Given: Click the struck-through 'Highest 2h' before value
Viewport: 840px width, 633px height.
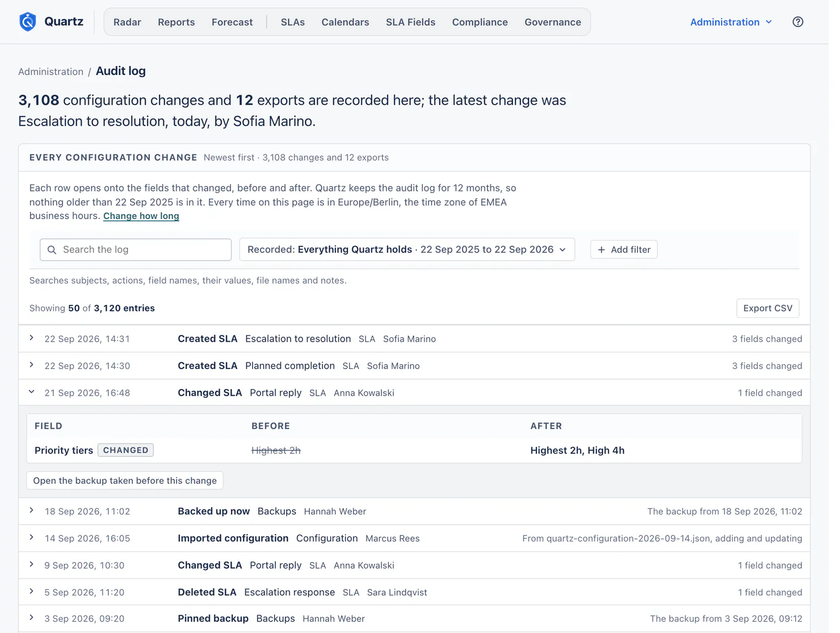Looking at the screenshot, I should click(276, 450).
